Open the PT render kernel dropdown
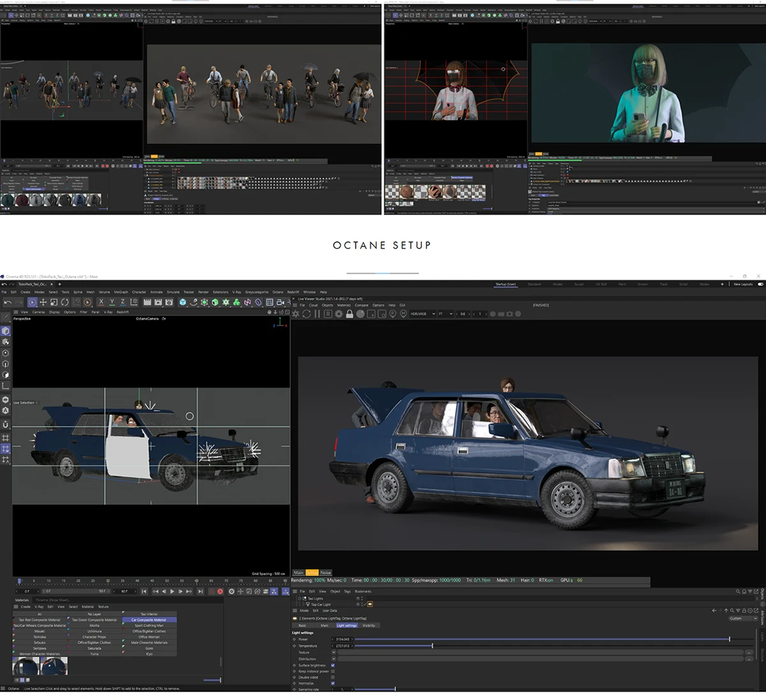Image resolution: width=766 pixels, height=700 pixels. (445, 314)
